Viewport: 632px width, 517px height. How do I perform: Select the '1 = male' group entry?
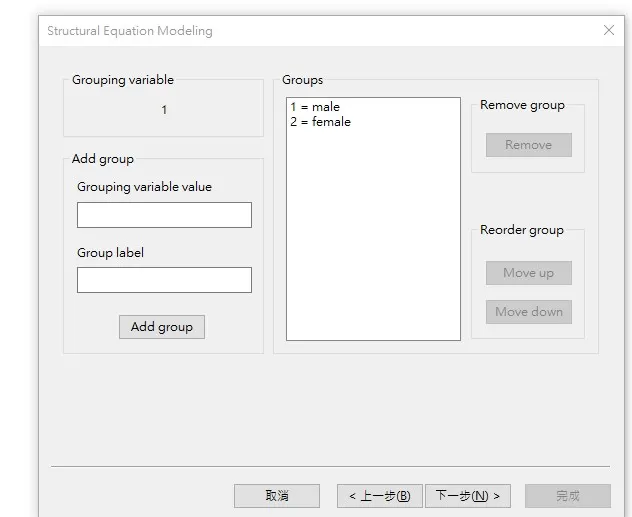315,107
